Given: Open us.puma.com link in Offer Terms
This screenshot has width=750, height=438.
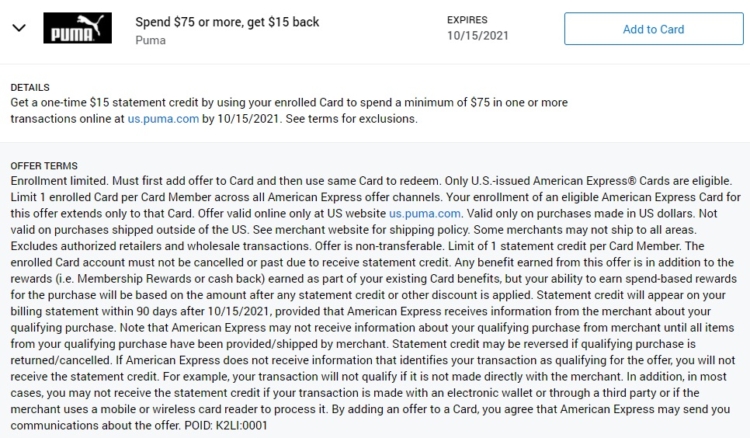Looking at the screenshot, I should 425,213.
